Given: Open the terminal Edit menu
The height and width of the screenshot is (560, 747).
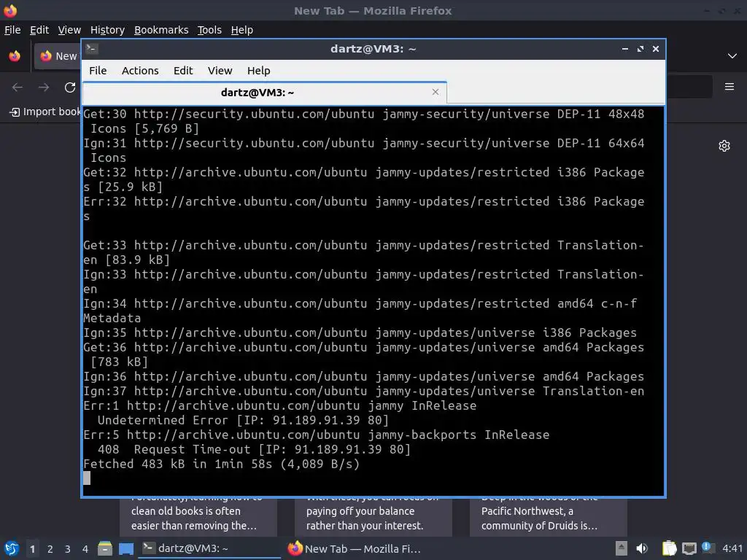Looking at the screenshot, I should point(183,71).
